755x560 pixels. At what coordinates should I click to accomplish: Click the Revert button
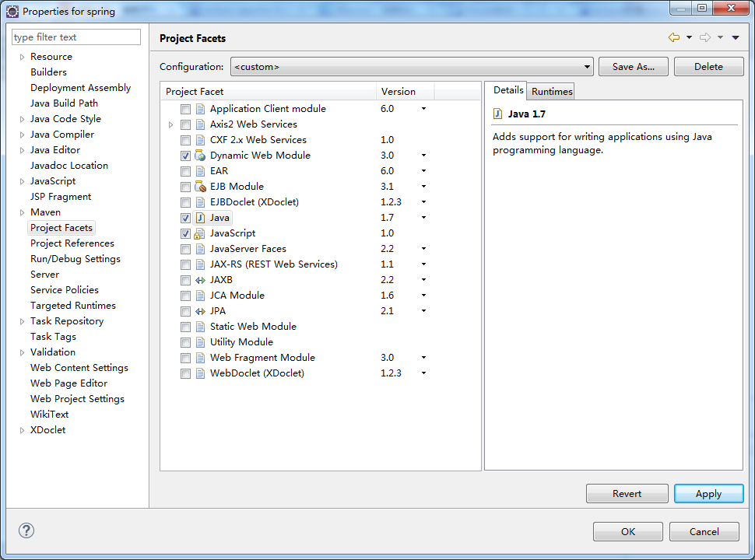pos(627,494)
